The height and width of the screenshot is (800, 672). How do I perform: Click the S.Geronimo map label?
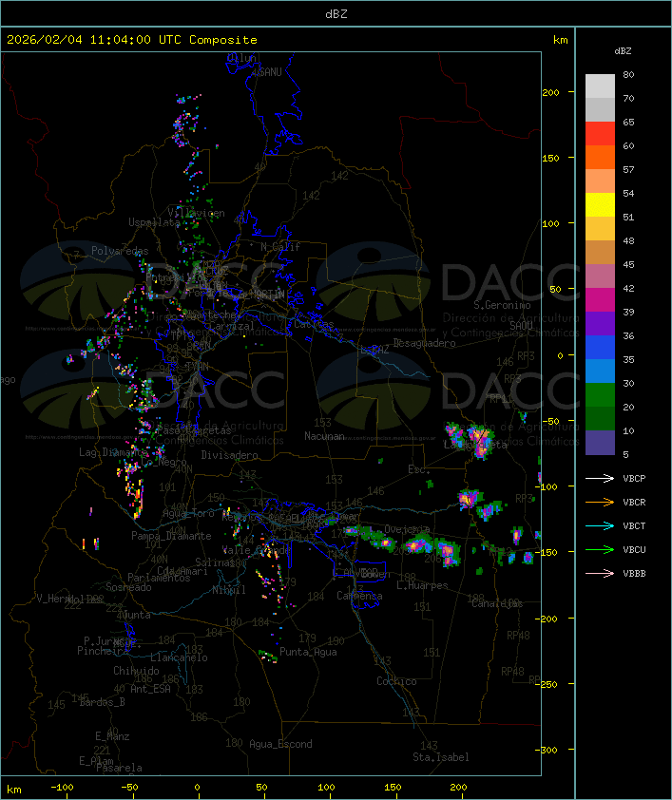[x=502, y=305]
